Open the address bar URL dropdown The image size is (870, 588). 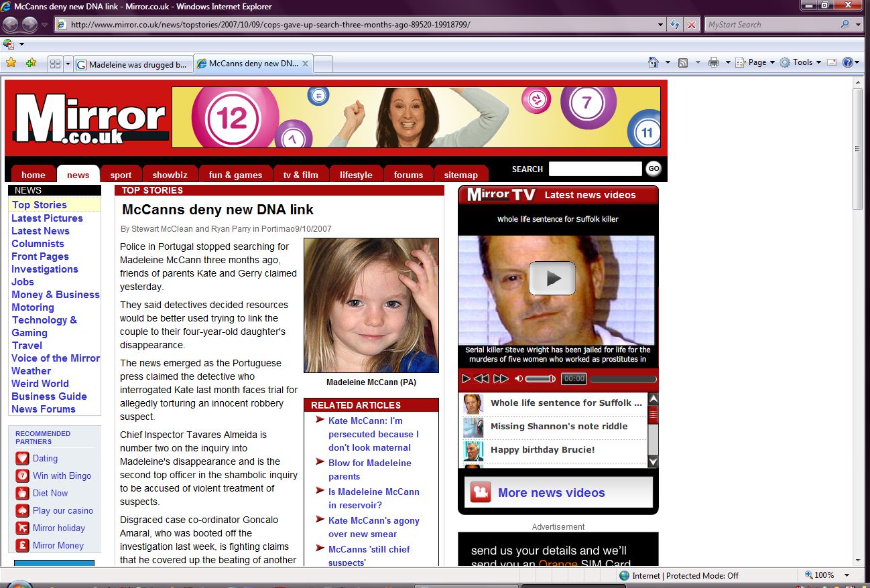point(661,25)
